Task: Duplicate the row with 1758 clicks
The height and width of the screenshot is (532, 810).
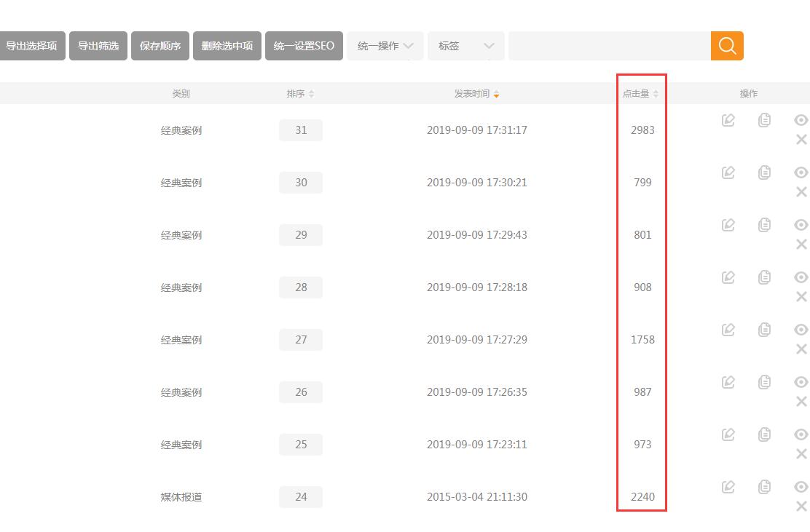Action: pos(764,330)
